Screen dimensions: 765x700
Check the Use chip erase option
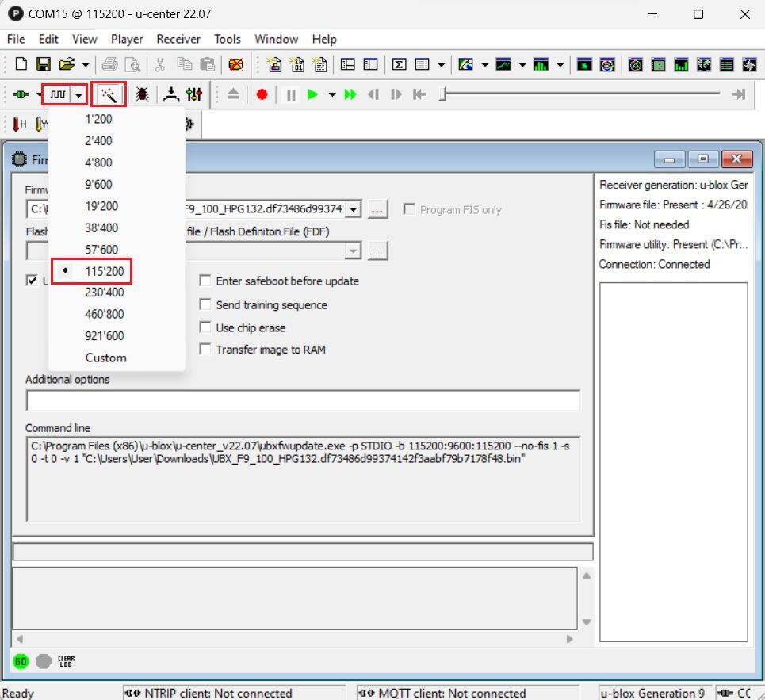pos(205,327)
